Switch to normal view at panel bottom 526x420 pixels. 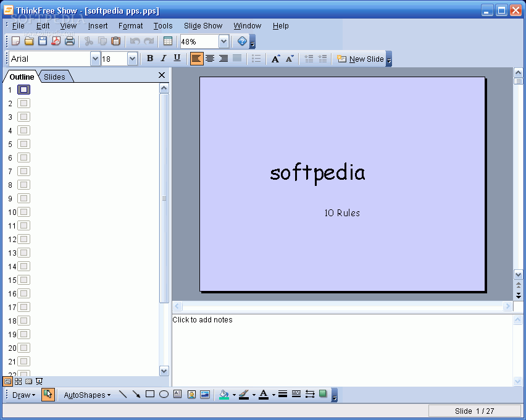pos(7,381)
